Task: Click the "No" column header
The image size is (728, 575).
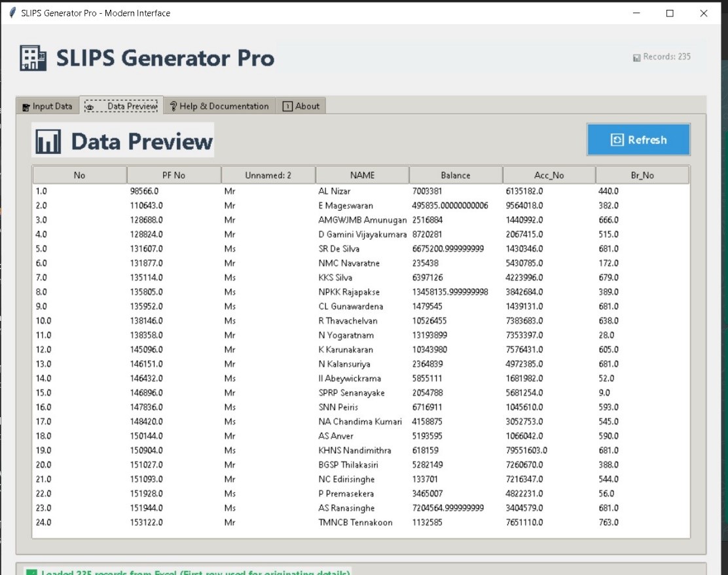Action: [79, 176]
